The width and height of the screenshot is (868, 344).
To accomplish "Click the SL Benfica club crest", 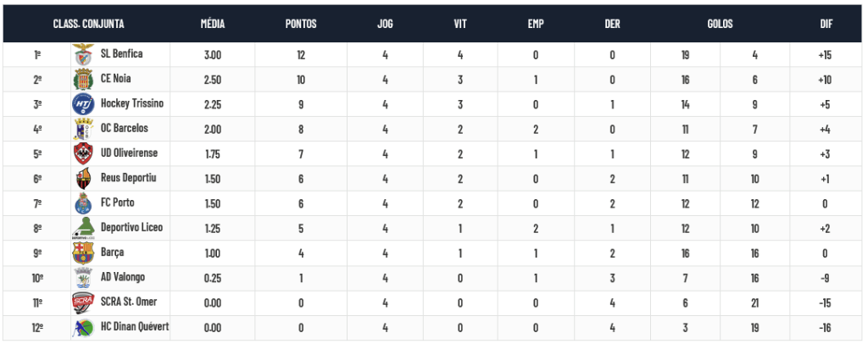I will coord(84,55).
